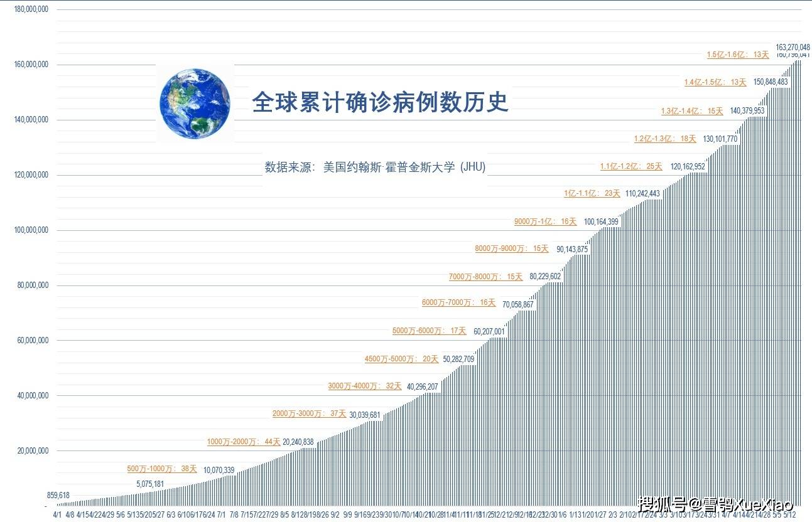
Task: Click the annotation 1000万-2000万: 44天
Action: pyautogui.click(x=244, y=442)
